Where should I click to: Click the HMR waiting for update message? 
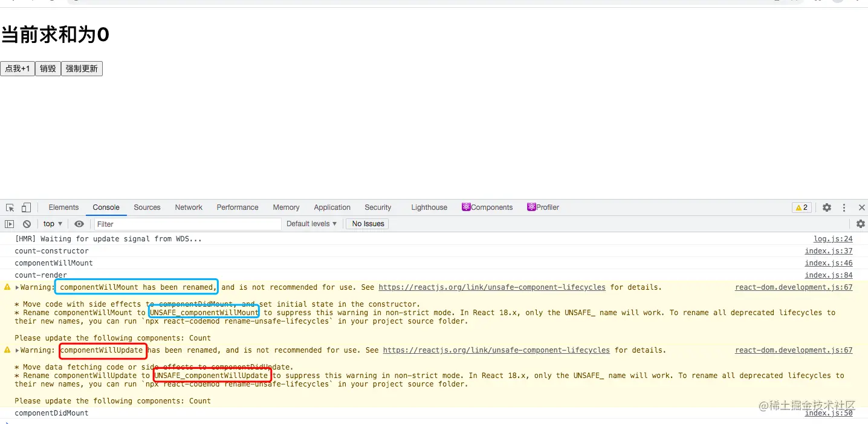pyautogui.click(x=108, y=239)
